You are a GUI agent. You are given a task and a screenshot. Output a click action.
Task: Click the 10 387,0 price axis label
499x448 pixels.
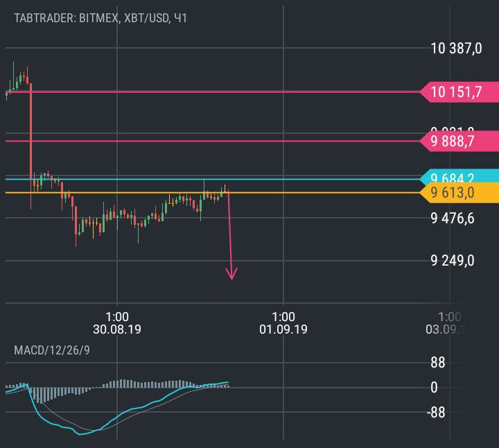point(456,49)
